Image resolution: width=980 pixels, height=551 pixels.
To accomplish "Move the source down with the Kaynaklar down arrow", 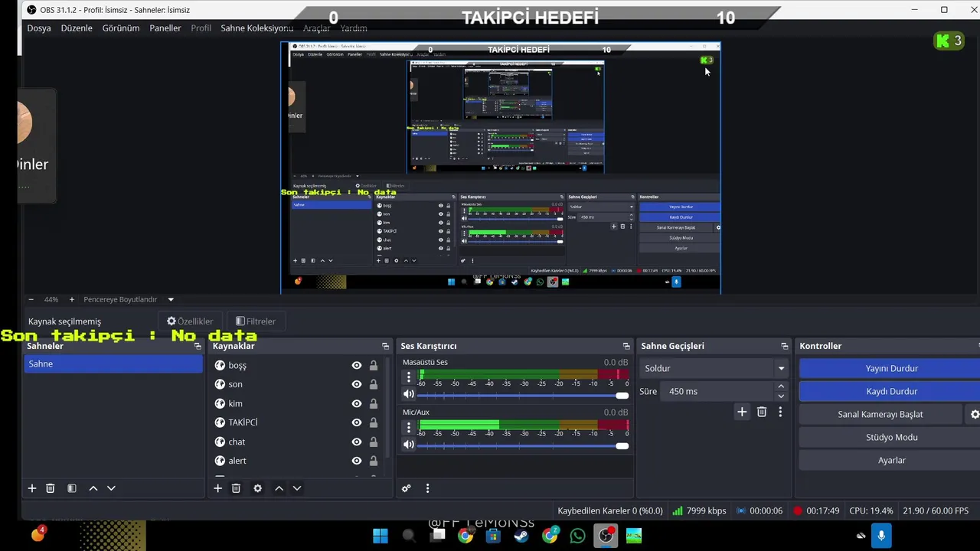I will coord(297,488).
